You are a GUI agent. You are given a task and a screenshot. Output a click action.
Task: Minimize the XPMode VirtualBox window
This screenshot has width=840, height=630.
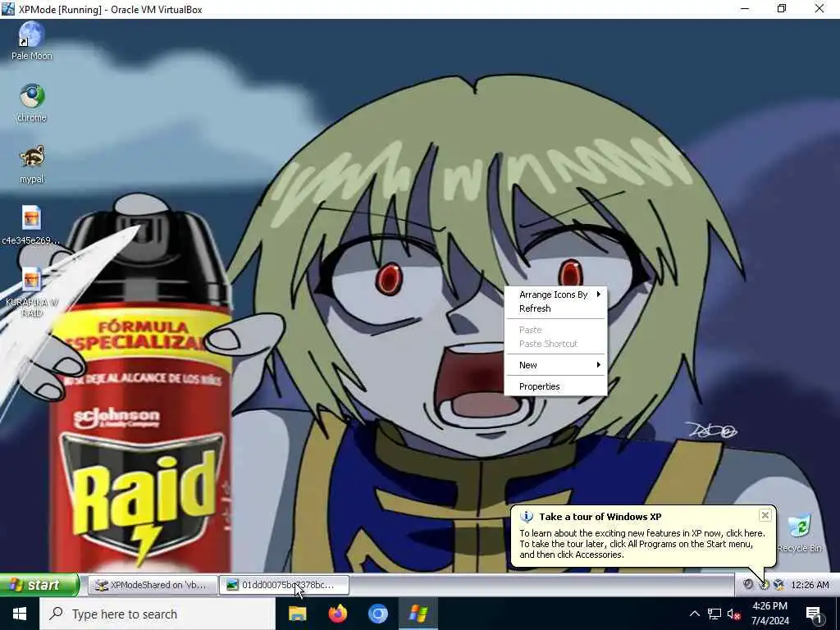click(x=745, y=8)
